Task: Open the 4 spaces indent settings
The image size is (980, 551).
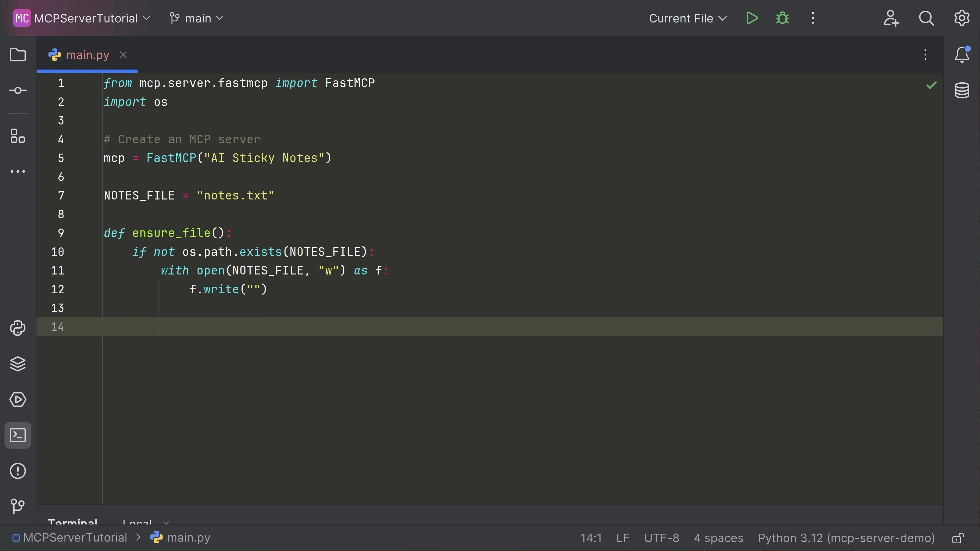Action: tap(718, 538)
